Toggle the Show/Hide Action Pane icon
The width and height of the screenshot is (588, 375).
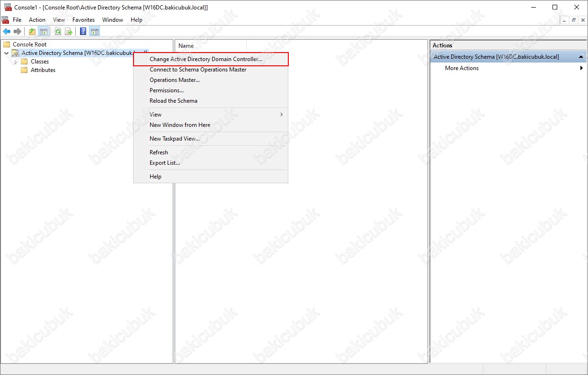(95, 32)
